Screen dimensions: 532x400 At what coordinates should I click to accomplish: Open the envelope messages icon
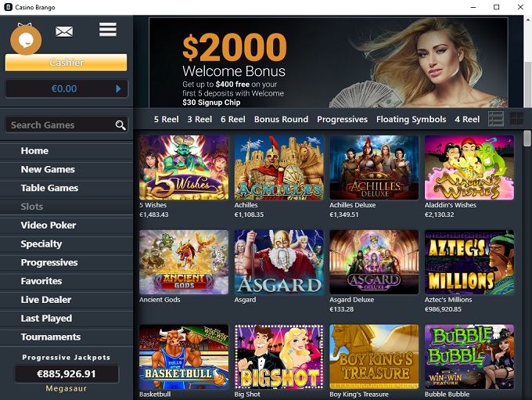coord(64,32)
